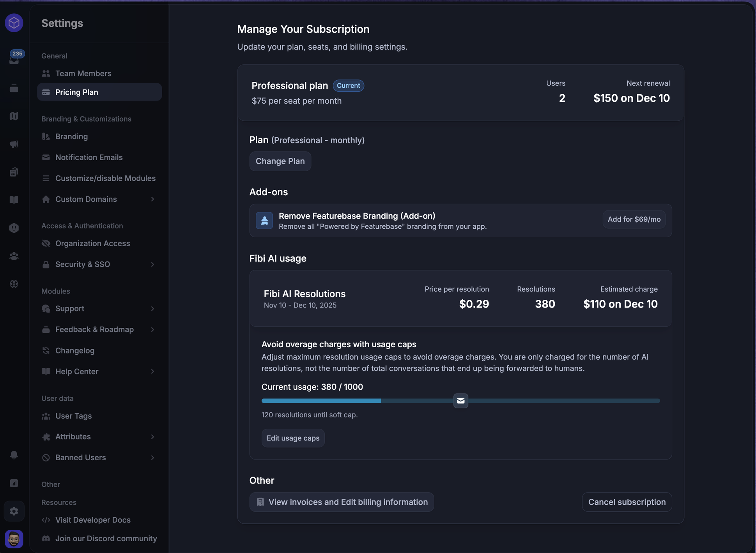
Task: Expand Attributes chevron
Action: coord(152,437)
